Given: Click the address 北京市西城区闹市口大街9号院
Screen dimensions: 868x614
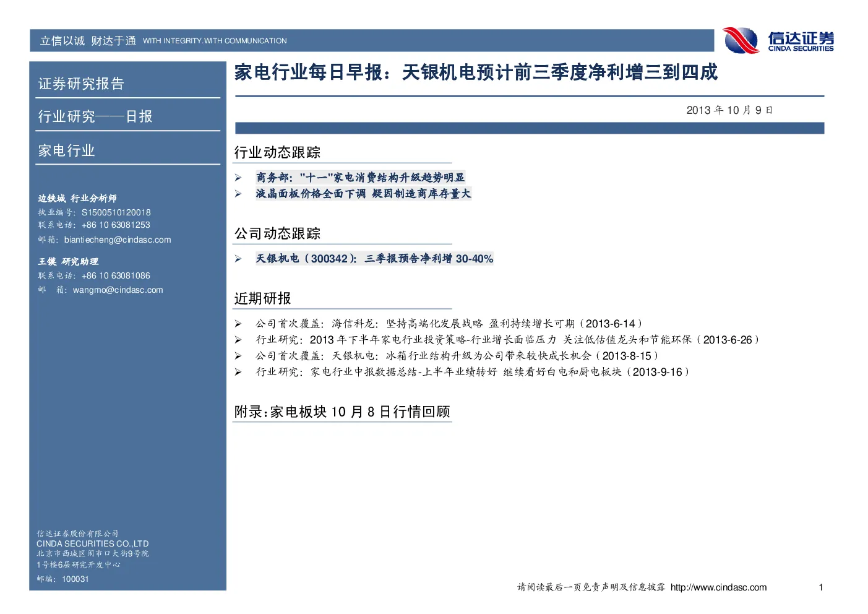Looking at the screenshot, I should pyautogui.click(x=93, y=554).
